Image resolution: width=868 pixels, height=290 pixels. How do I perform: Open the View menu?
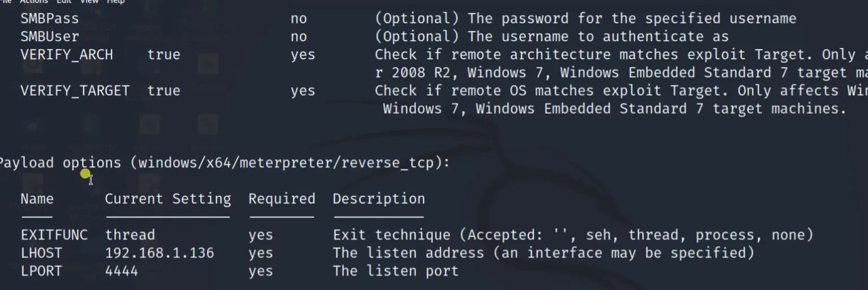tap(89, 2)
